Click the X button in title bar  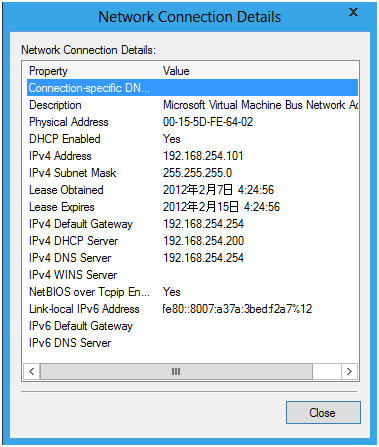(x=353, y=12)
